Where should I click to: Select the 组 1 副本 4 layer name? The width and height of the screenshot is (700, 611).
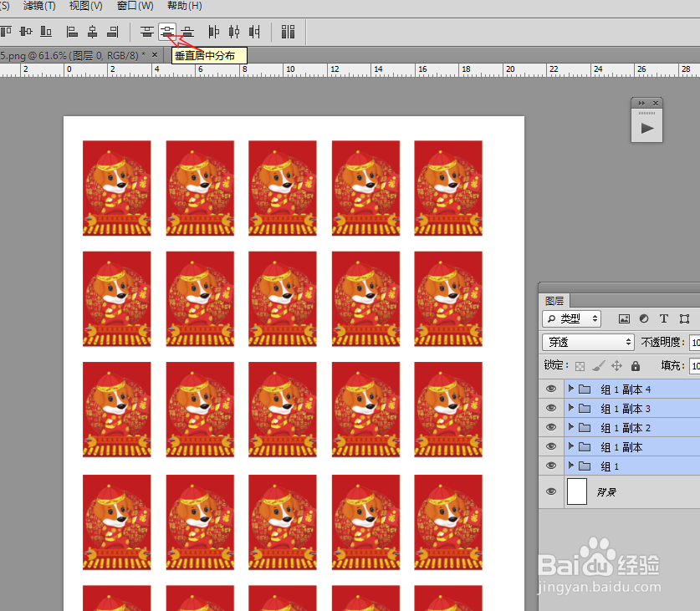626,390
